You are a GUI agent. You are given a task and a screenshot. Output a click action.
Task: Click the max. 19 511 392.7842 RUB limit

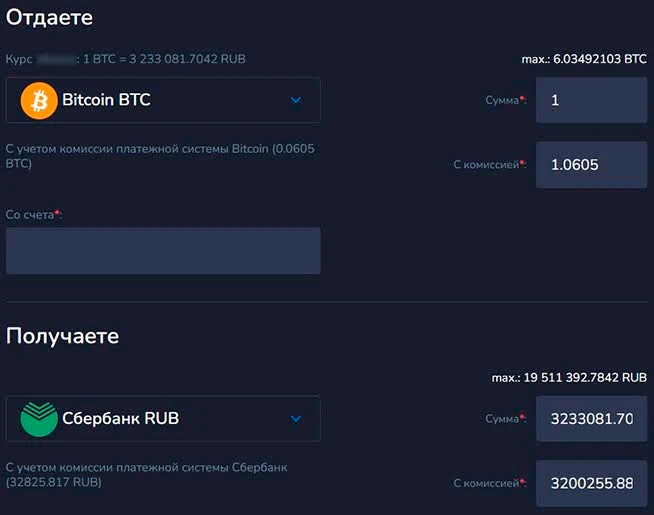[569, 378]
